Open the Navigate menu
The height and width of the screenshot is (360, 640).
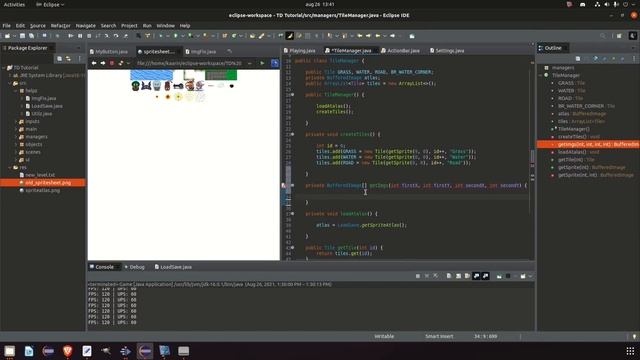coord(85,25)
